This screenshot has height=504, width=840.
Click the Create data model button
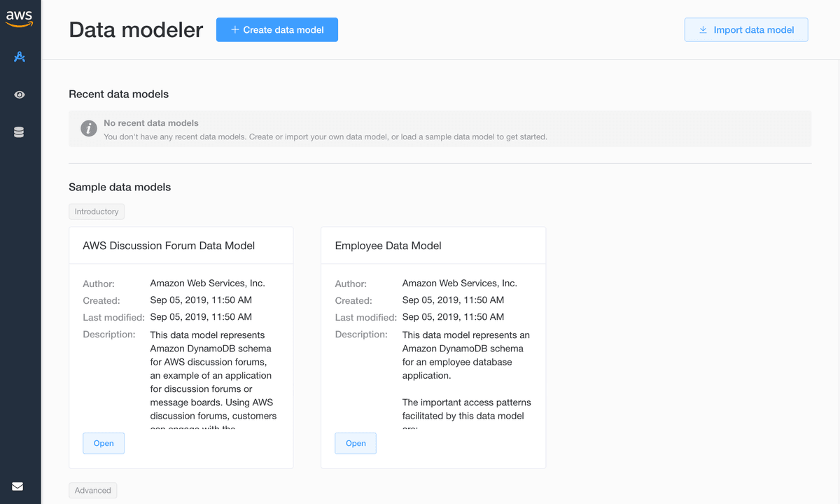click(276, 29)
